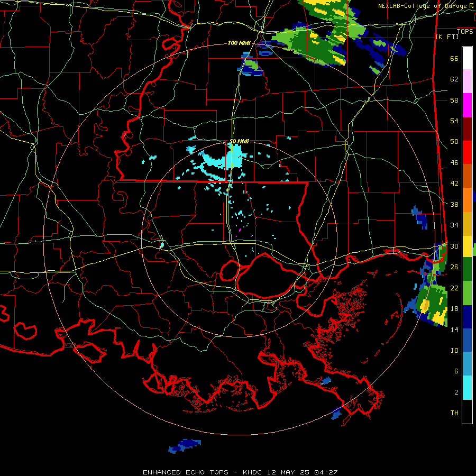
Task: Click the K FT units label
Action: tap(447, 37)
